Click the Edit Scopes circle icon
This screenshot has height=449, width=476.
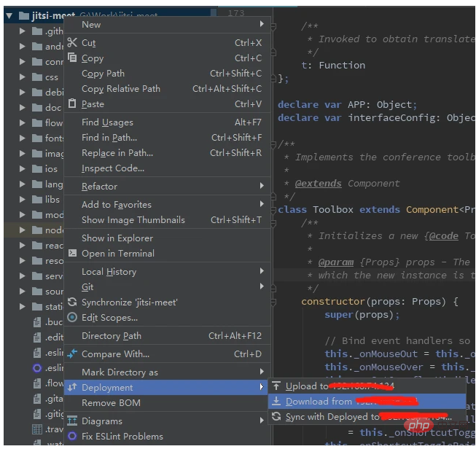[x=72, y=317]
